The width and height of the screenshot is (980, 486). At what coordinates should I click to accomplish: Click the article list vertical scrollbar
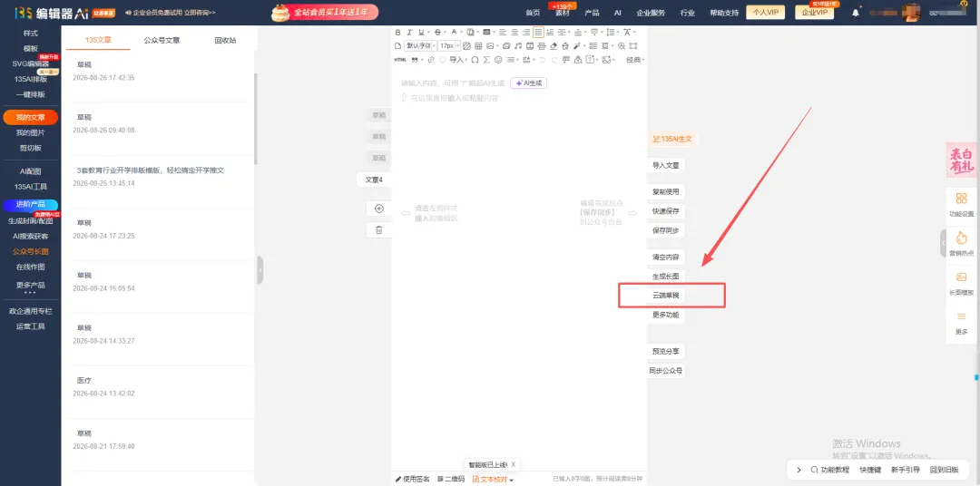click(x=256, y=119)
